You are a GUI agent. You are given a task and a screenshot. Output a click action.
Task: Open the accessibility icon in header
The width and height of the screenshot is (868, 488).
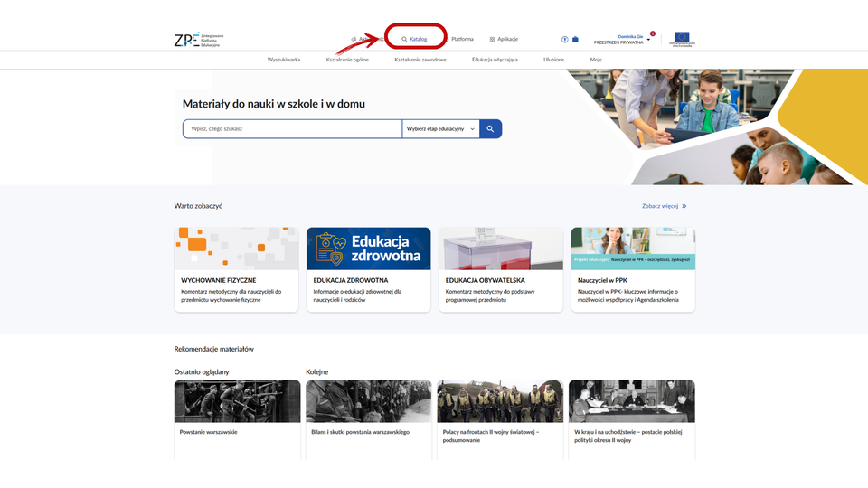(565, 40)
